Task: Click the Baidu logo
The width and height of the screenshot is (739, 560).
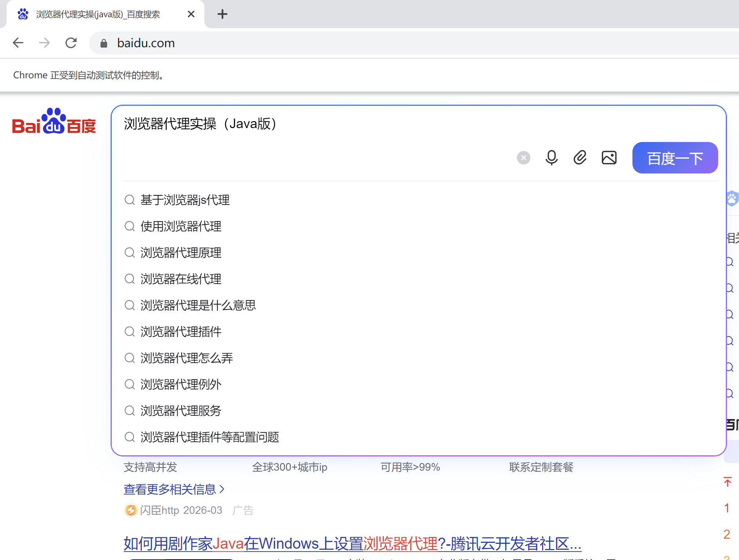Action: coord(54,122)
